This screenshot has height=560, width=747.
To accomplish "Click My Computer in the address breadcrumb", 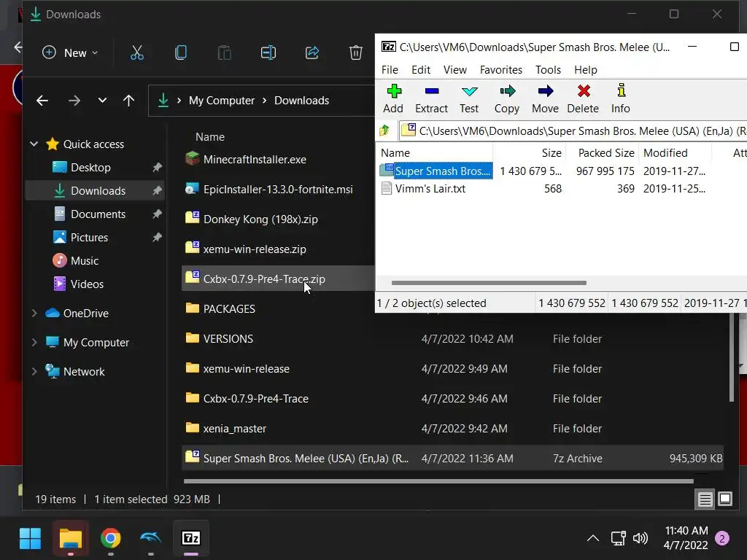I will click(x=222, y=101).
